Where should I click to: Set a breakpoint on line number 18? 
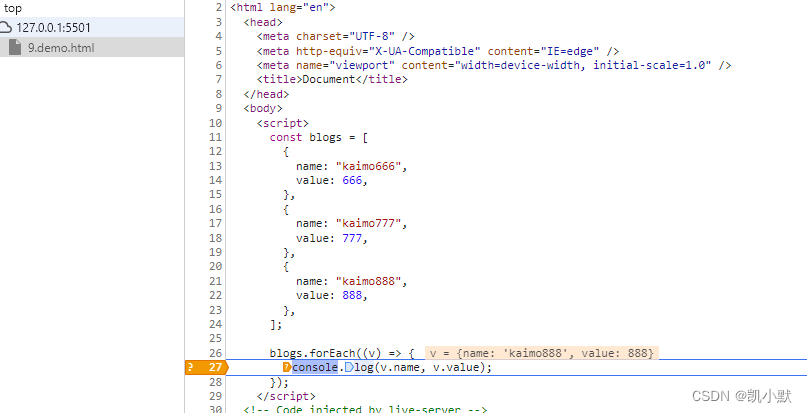tap(216, 238)
